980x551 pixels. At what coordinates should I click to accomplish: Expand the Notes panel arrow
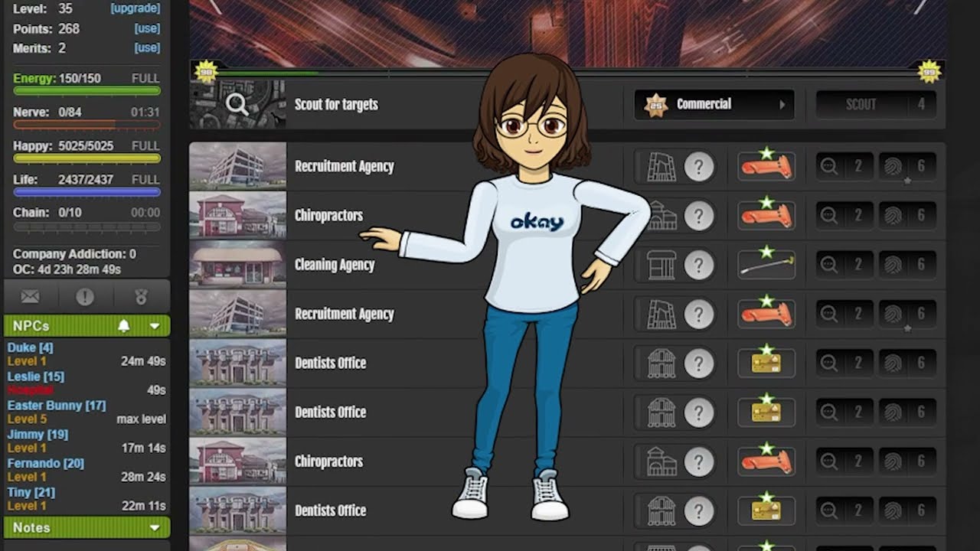coord(155,528)
